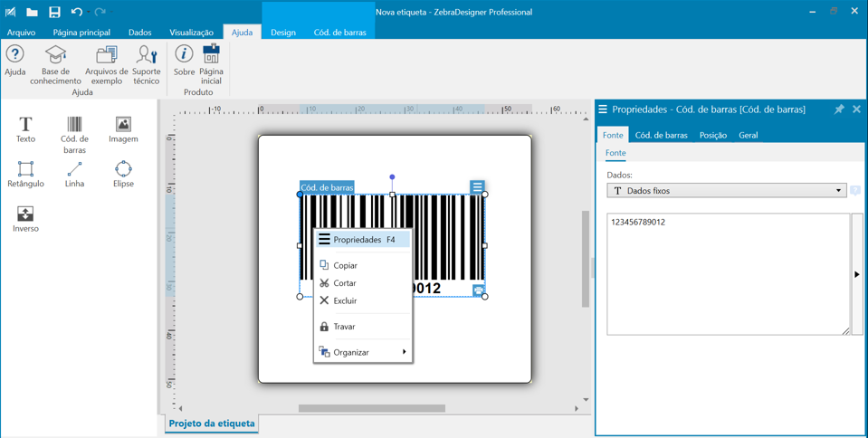Expand the Organizar submenu
This screenshot has width=868, height=438.
pyautogui.click(x=363, y=352)
